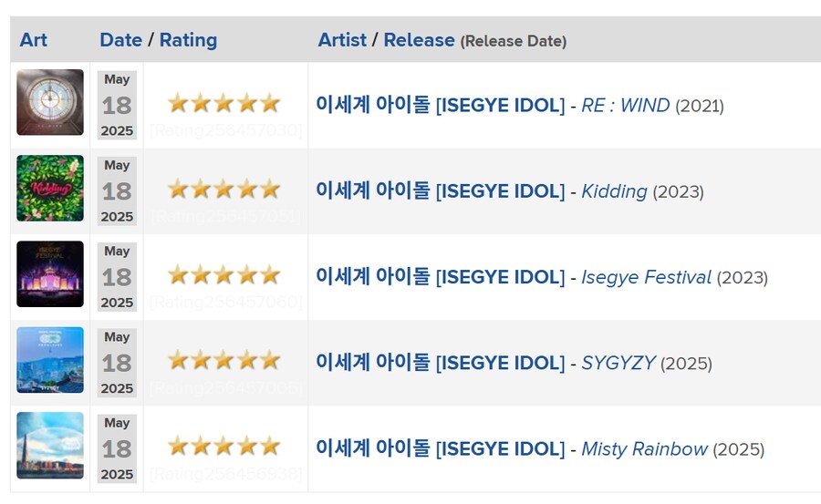This screenshot has width=821, height=504.
Task: Open ISEGYE IDOL artist link in RE : WIND row
Action: tap(441, 105)
